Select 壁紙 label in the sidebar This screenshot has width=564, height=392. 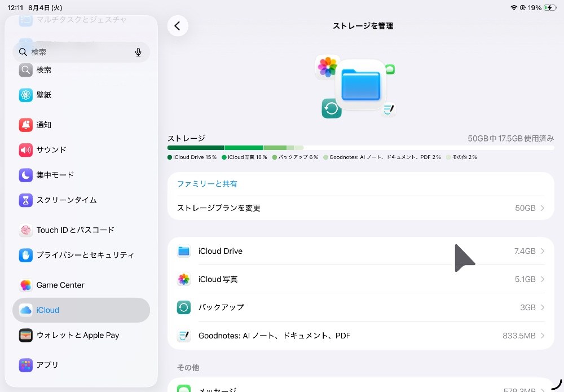point(44,95)
